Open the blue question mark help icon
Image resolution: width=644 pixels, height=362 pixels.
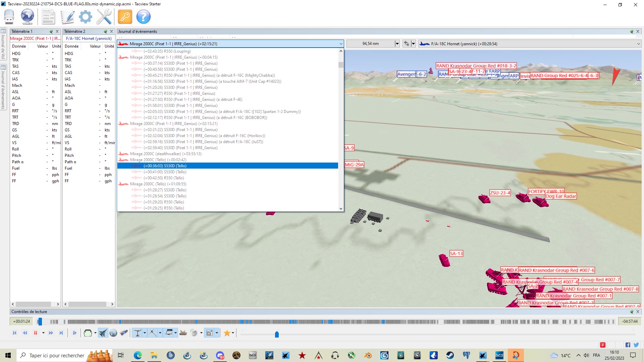pos(144,16)
